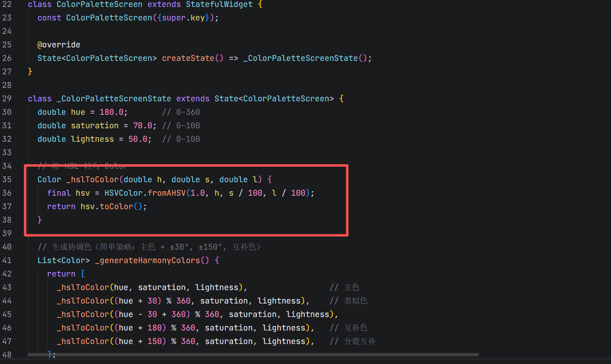
Task: Click "State<ColorPaletteScreen>" on line 29
Action: point(274,98)
